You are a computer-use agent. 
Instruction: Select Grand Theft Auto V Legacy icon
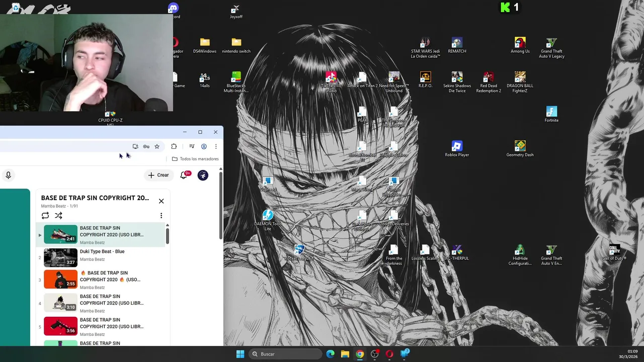551,48
